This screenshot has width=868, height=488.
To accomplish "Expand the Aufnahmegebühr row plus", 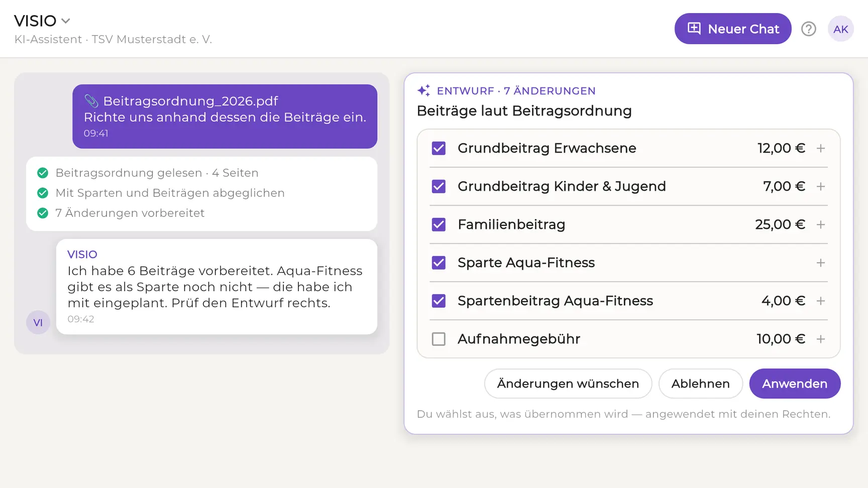I will point(821,339).
